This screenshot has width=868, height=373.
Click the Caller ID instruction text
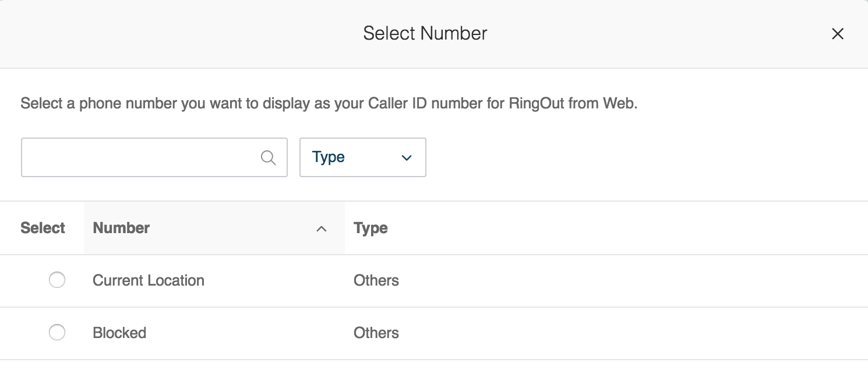[x=329, y=104]
